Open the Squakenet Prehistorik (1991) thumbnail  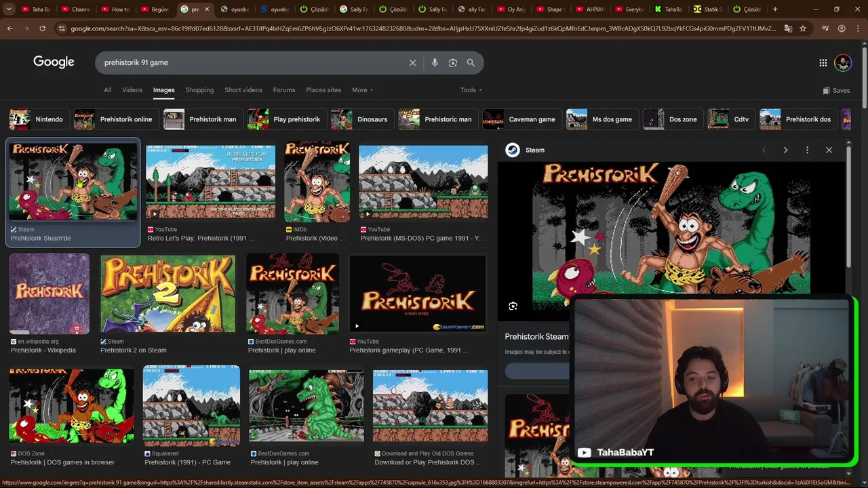(x=191, y=405)
